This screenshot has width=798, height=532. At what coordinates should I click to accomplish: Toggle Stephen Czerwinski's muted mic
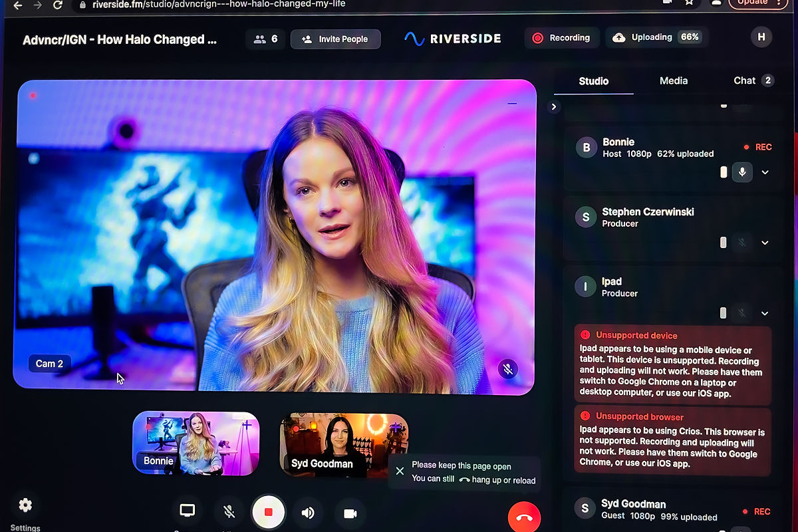(741, 242)
